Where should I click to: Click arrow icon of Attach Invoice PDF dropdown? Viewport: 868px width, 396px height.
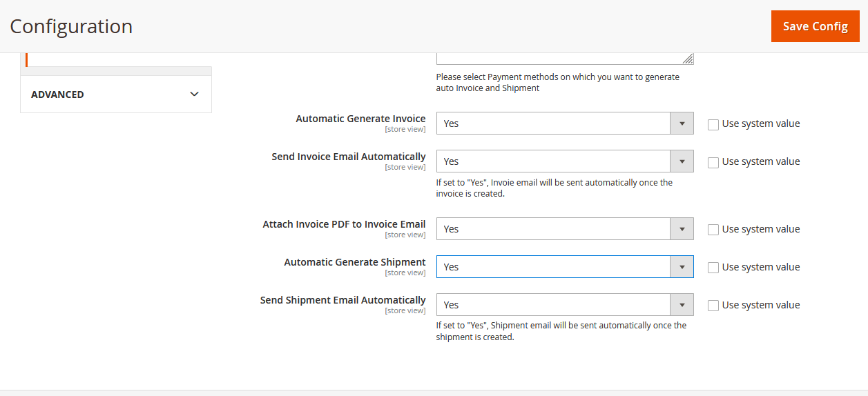(x=682, y=229)
